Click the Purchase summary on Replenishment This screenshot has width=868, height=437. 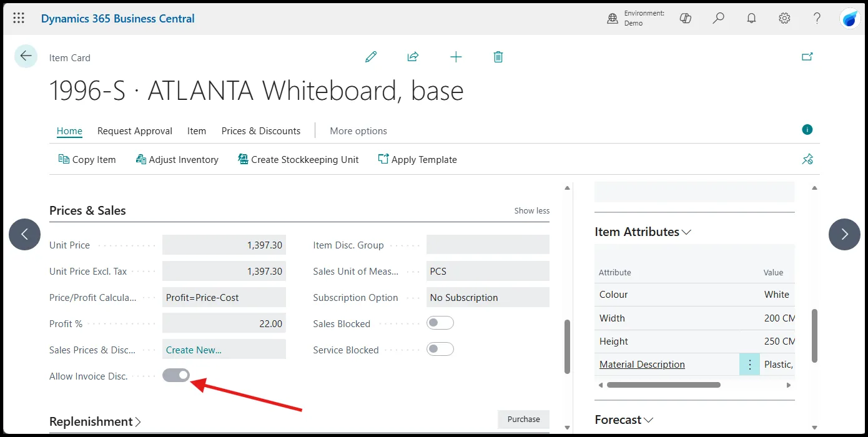[x=523, y=420]
